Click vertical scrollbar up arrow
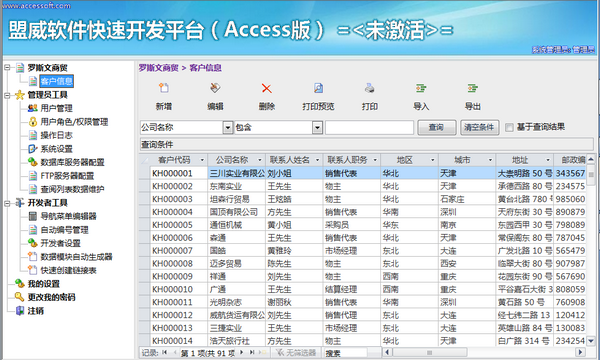This screenshot has width=600, height=360. pyautogui.click(x=591, y=159)
